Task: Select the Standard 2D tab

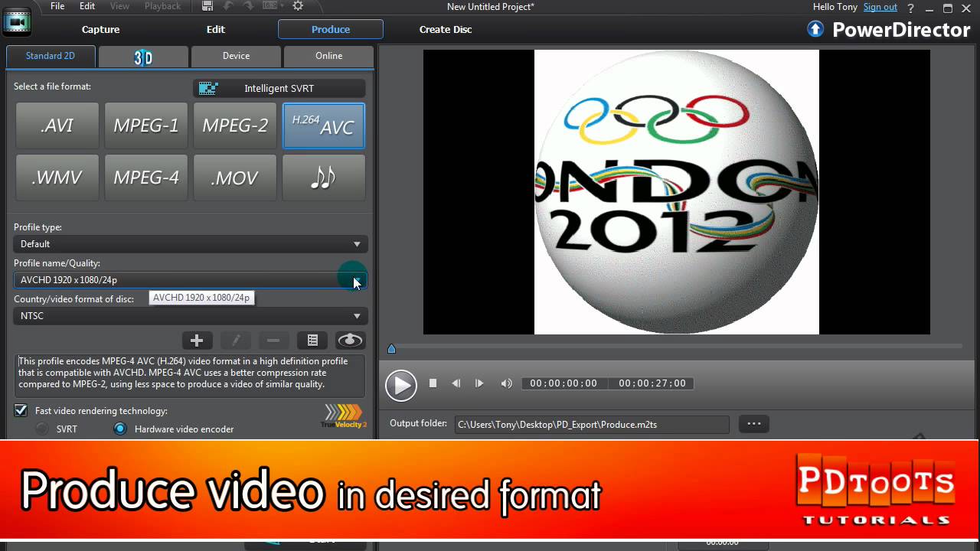Action: [x=51, y=56]
